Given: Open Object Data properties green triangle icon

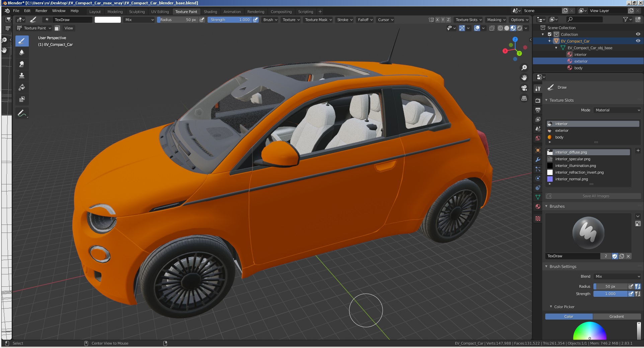Looking at the screenshot, I should (538, 197).
